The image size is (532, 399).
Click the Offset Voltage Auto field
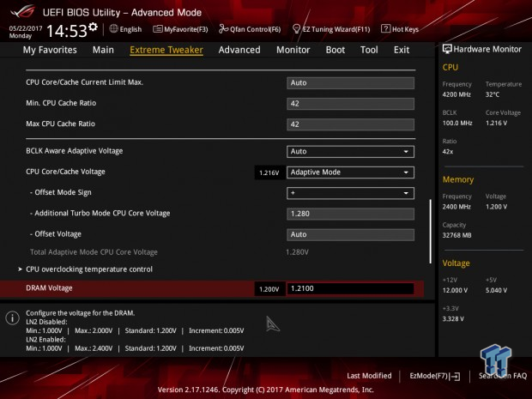pyautogui.click(x=350, y=234)
